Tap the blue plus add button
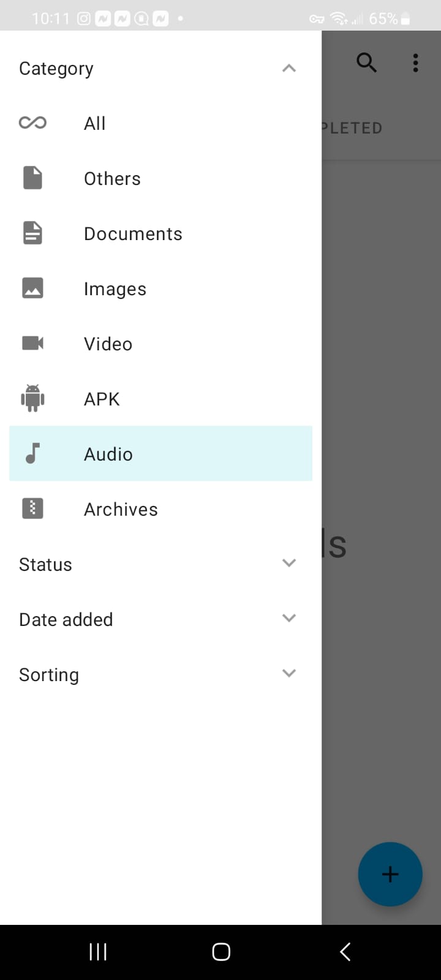This screenshot has width=441, height=980. (390, 874)
